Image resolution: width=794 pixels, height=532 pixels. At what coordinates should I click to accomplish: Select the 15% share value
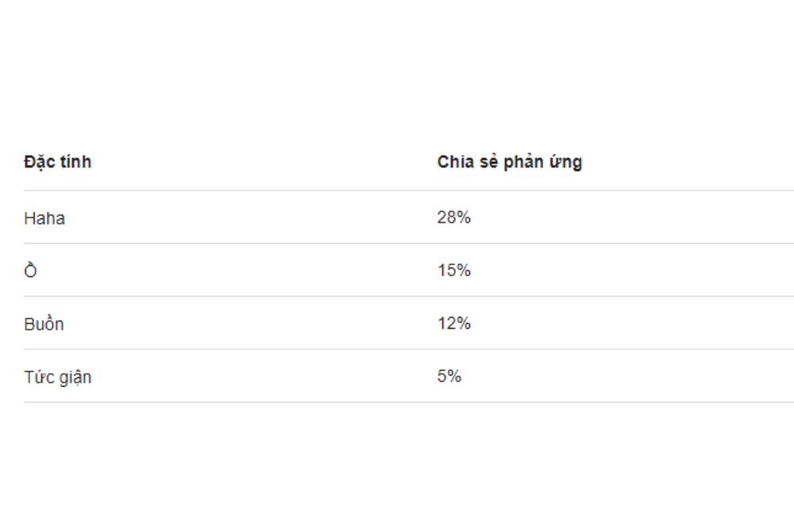coord(453,271)
